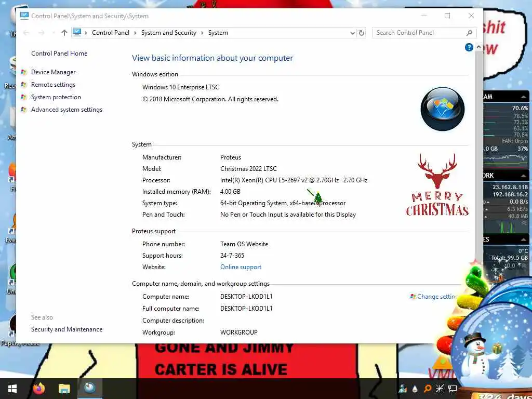Open the Windows Start menu
532x399 pixels.
click(x=12, y=389)
